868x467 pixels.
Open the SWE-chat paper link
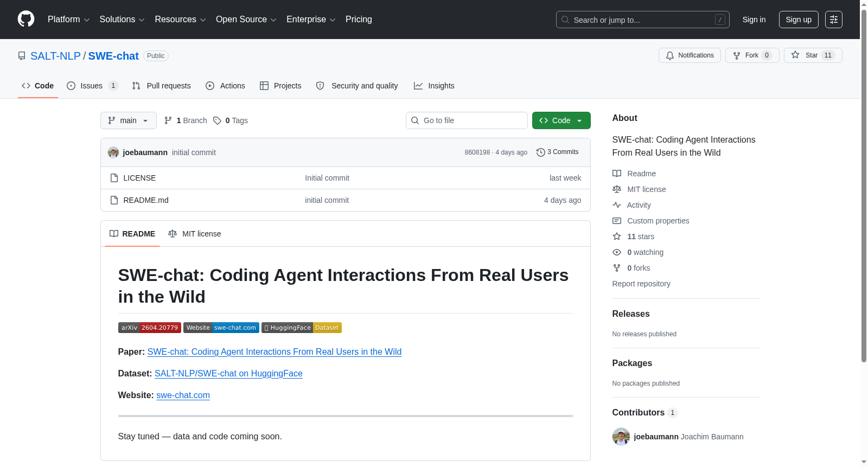click(275, 351)
